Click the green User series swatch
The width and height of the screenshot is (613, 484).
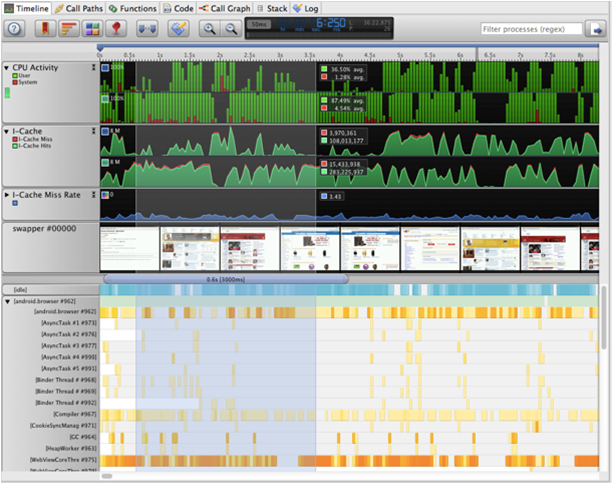(x=15, y=75)
